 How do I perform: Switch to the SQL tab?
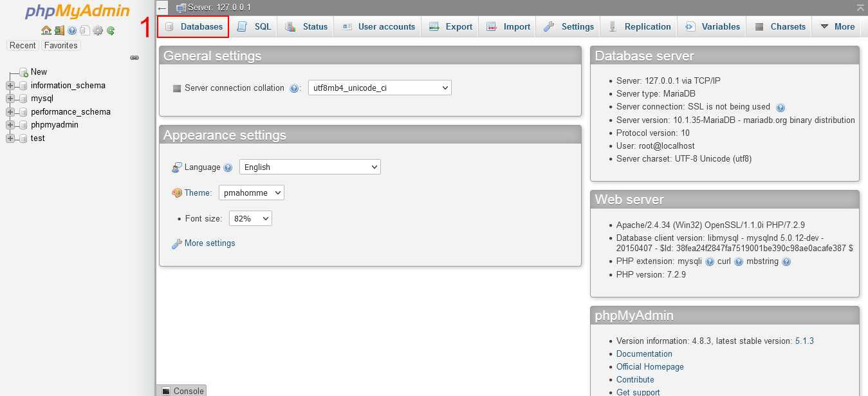(x=254, y=26)
